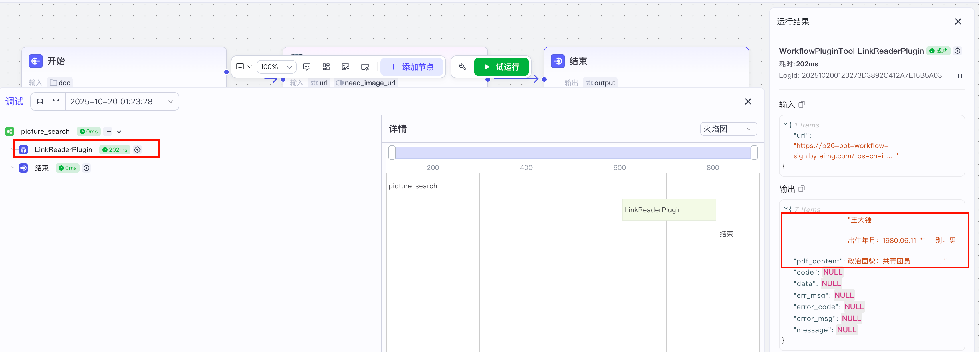Viewport: 980px width, 352px height.
Task: Copy the 输出 section content
Action: pos(802,189)
